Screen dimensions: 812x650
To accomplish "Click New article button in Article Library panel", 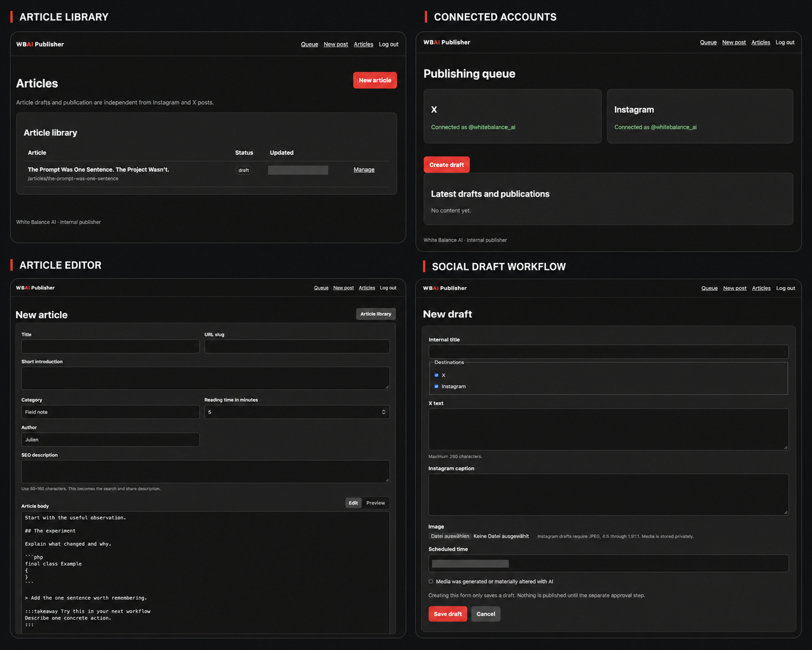I will click(375, 80).
